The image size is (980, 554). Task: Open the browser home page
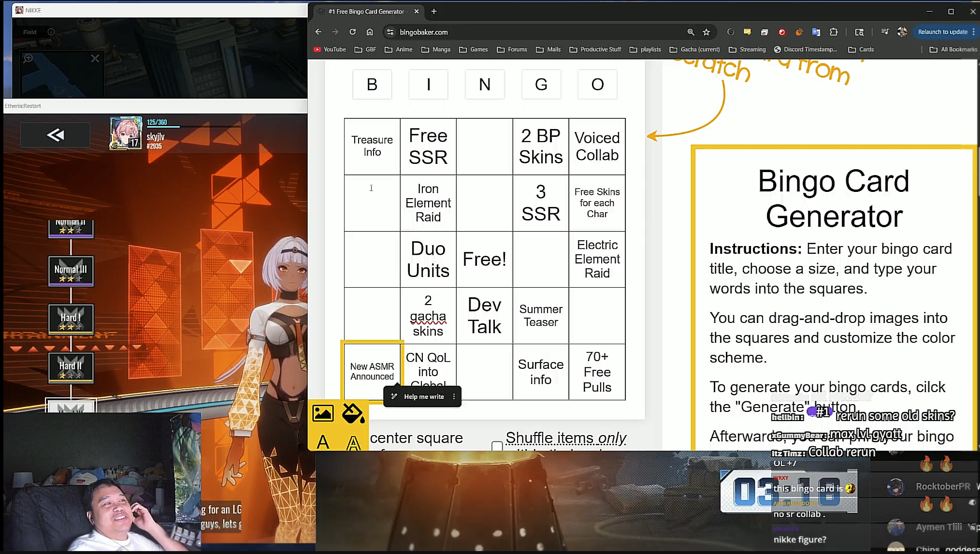click(x=370, y=32)
